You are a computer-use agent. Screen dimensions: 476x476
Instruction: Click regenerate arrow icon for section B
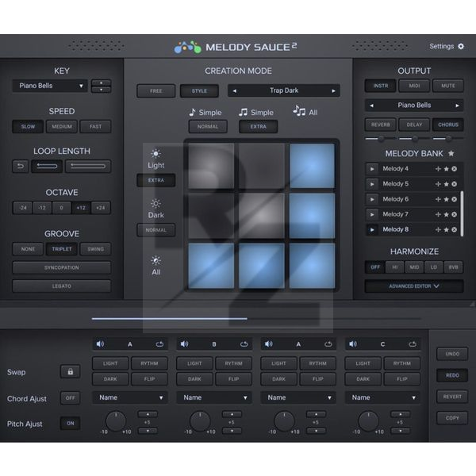point(244,344)
